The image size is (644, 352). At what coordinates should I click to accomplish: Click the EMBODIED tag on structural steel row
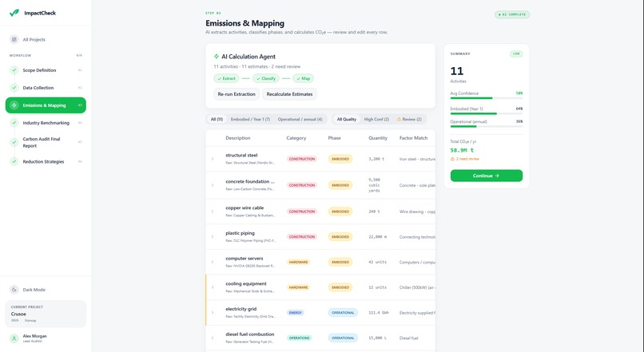[x=340, y=159]
